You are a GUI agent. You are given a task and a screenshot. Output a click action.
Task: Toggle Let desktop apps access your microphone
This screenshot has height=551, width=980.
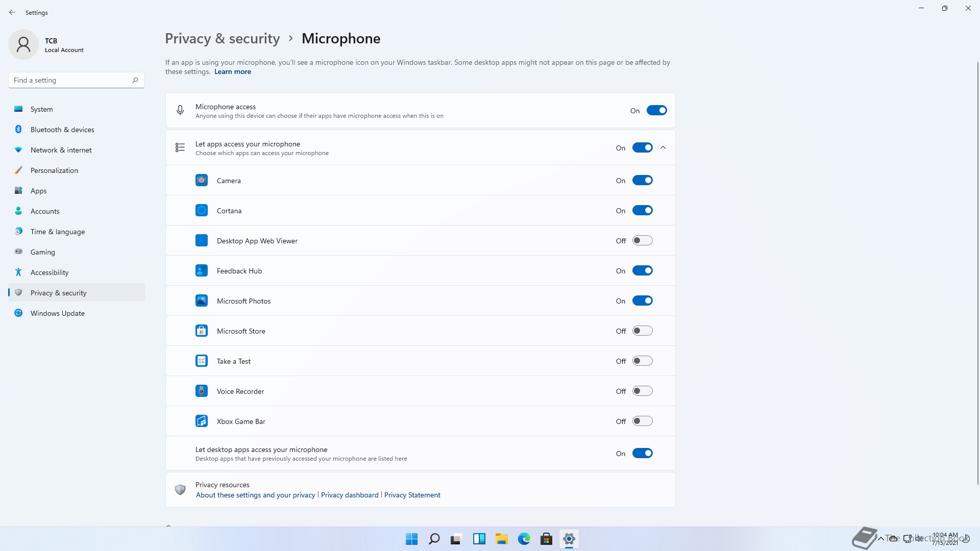[643, 453]
